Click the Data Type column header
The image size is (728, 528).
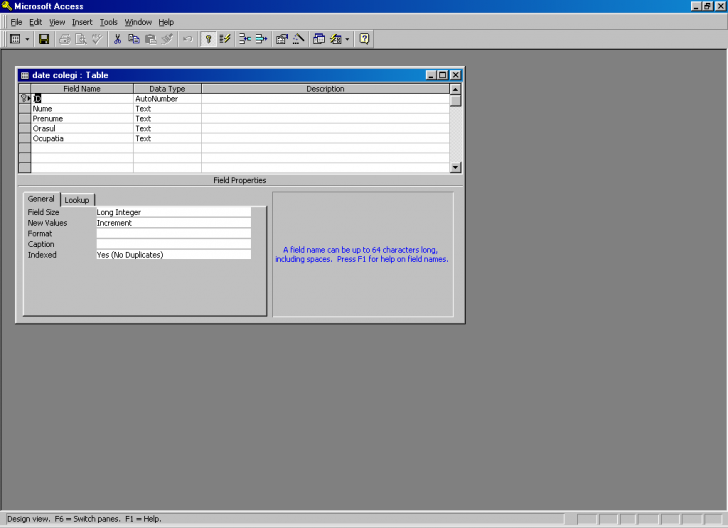(168, 89)
